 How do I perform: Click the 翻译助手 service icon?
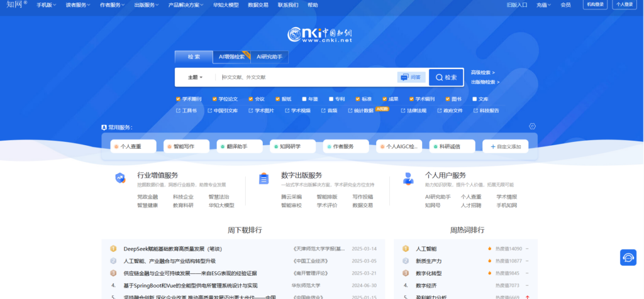tap(223, 146)
